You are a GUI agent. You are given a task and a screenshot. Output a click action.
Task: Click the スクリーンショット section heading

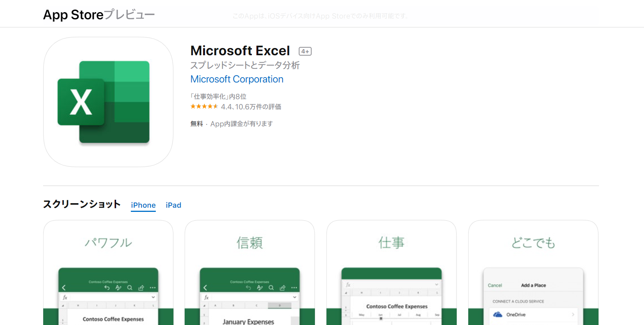[82, 204]
